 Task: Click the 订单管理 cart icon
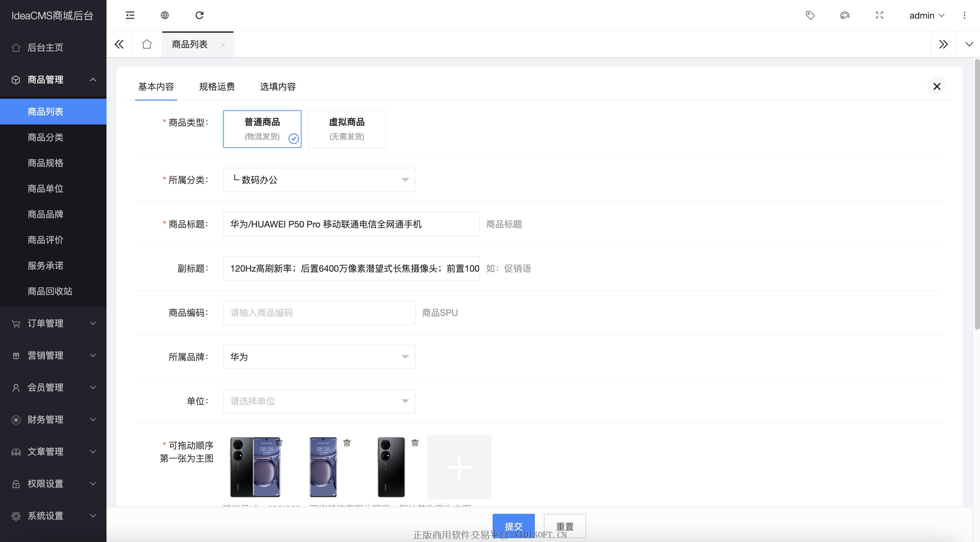point(16,323)
